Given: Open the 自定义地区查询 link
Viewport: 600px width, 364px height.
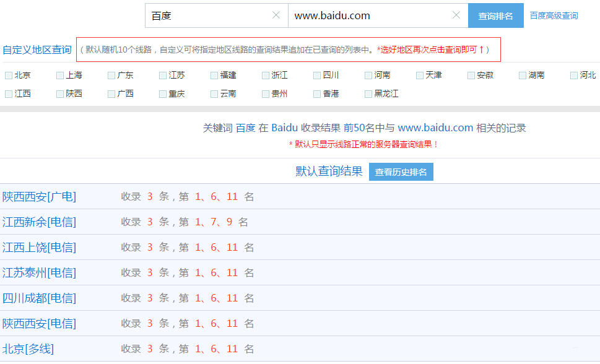Looking at the screenshot, I should pos(37,50).
